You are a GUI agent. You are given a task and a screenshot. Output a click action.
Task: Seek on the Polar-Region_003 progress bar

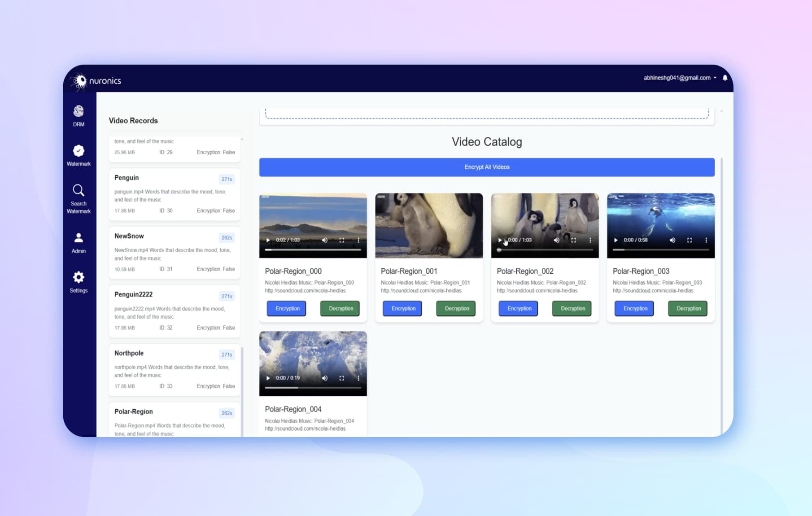coord(661,249)
